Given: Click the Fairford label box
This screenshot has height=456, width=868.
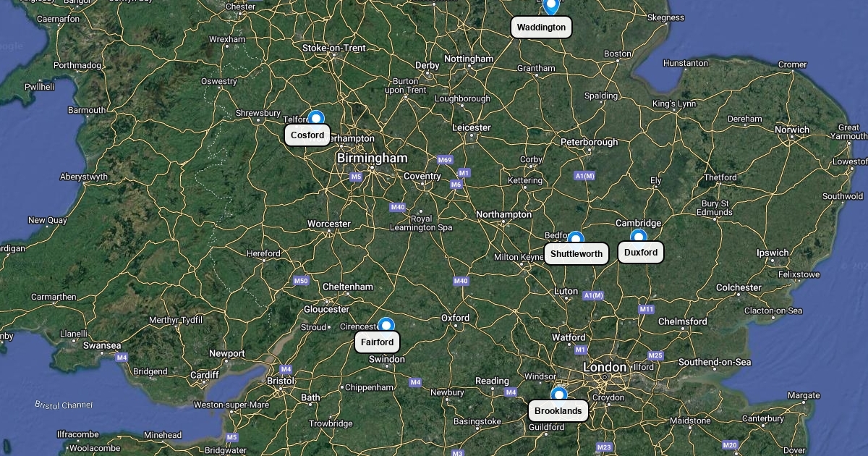Looking at the screenshot, I should click(x=377, y=342).
